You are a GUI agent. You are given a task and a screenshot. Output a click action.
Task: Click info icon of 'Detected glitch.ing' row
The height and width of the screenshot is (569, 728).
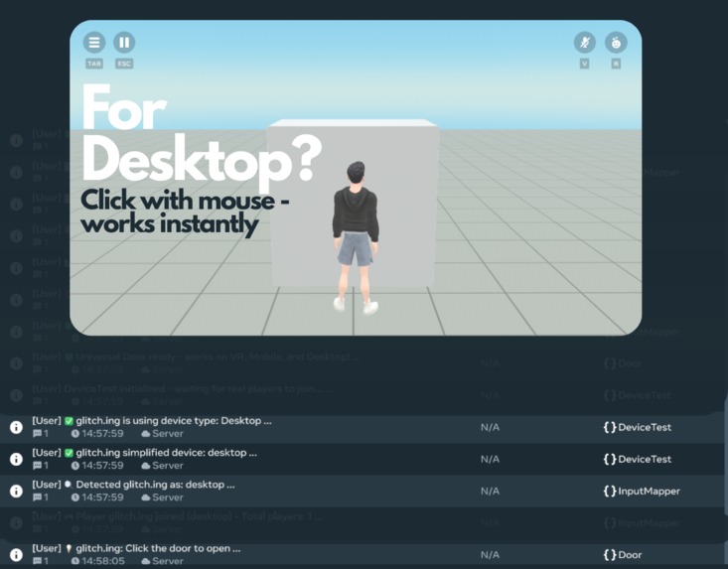tap(16, 491)
